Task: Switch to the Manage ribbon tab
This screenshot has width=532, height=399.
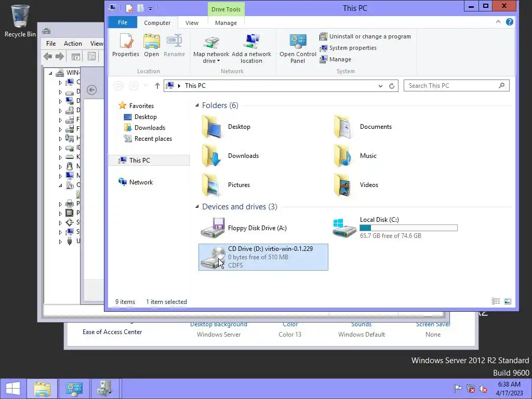Action: coord(225,23)
